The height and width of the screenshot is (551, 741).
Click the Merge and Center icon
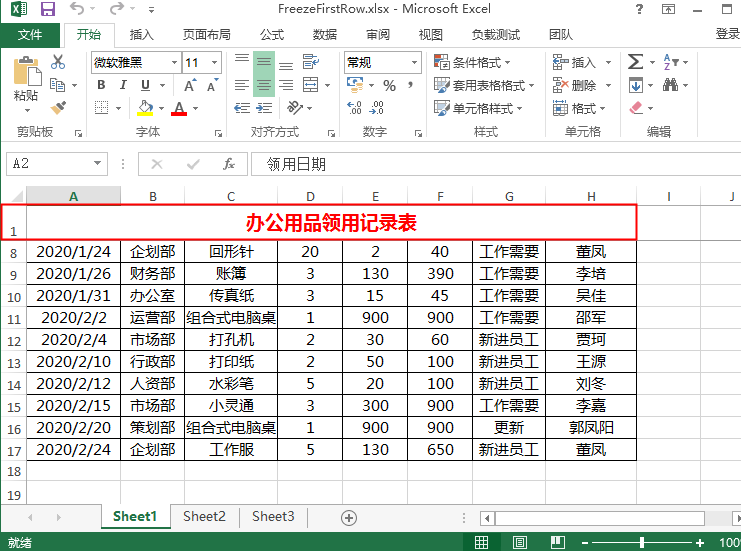click(x=310, y=85)
